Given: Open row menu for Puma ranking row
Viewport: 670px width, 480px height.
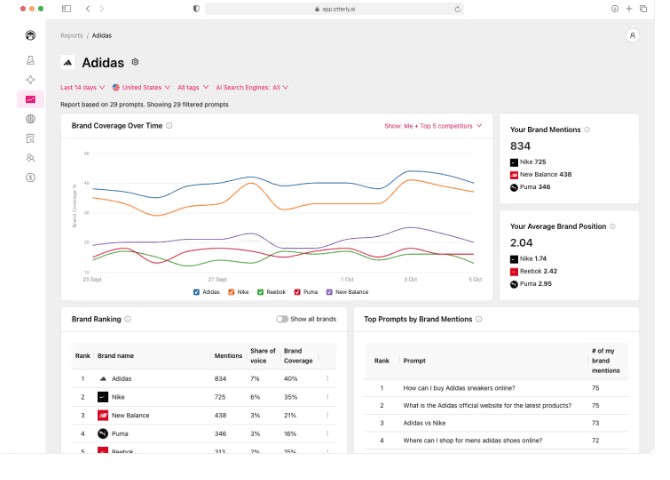Looking at the screenshot, I should [327, 433].
